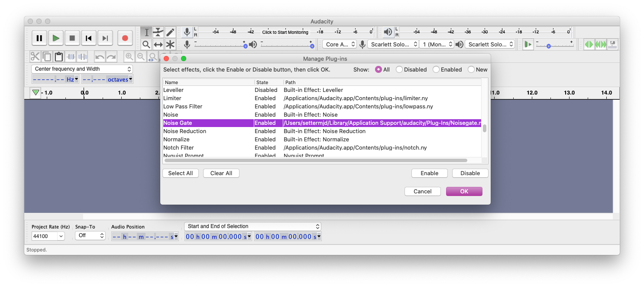
Task: Click the Disable button
Action: pyautogui.click(x=470, y=173)
